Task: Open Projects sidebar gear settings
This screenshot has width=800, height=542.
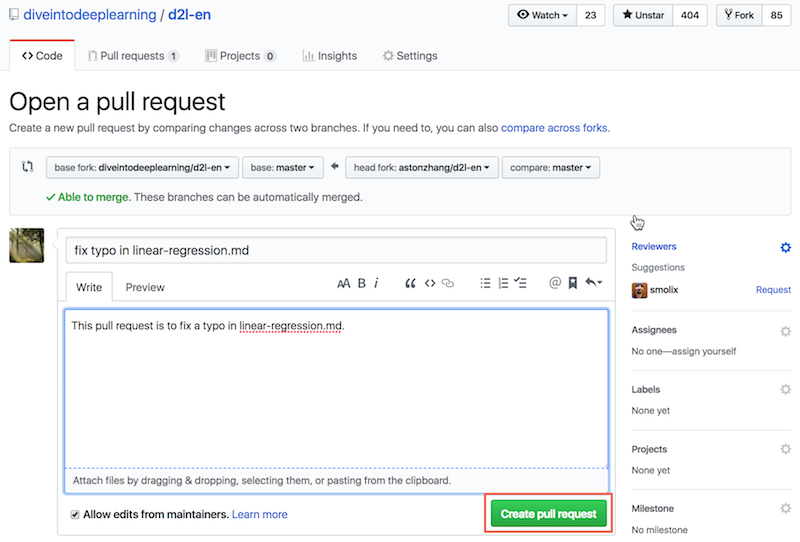Action: [x=786, y=449]
